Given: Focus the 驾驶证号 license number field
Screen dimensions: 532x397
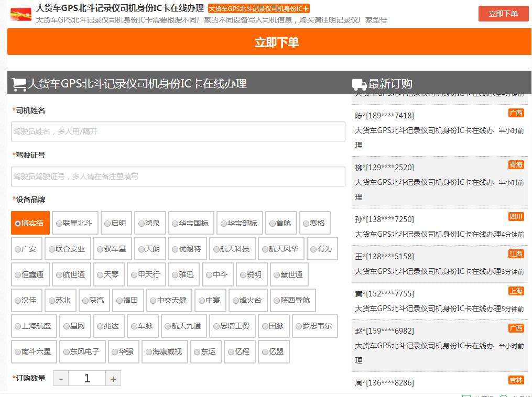Looking at the screenshot, I should 178,177.
